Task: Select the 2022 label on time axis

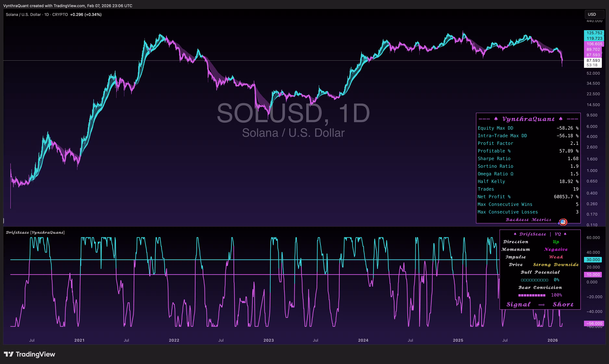Action: pos(174,340)
